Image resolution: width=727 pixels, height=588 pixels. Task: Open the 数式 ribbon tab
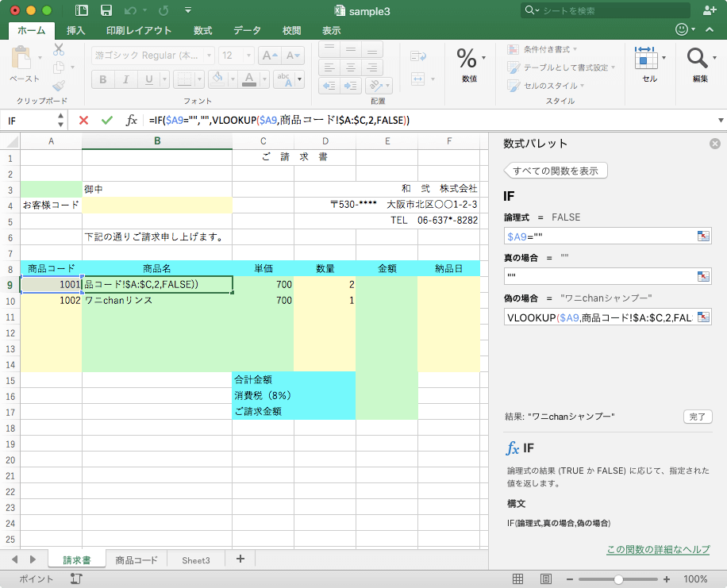[202, 31]
